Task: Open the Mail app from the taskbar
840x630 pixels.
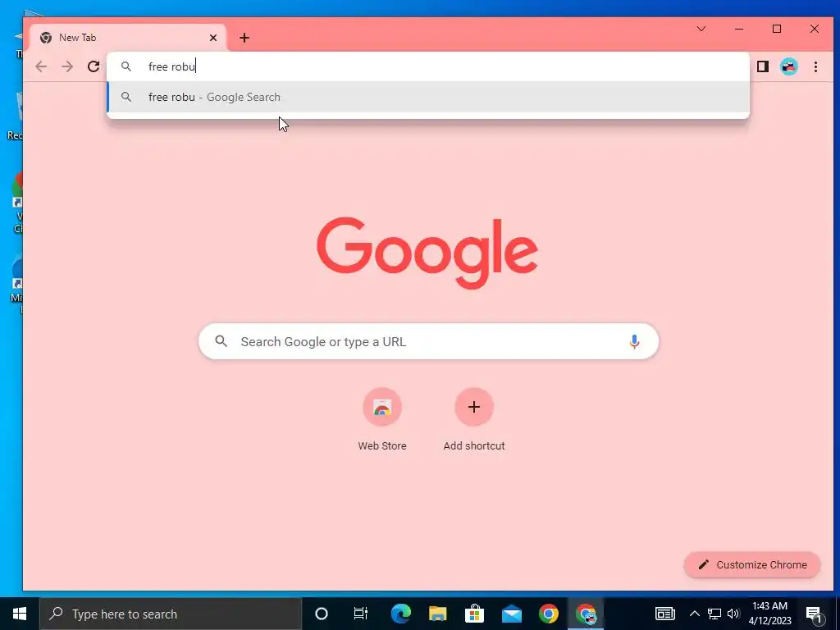Action: (512, 614)
